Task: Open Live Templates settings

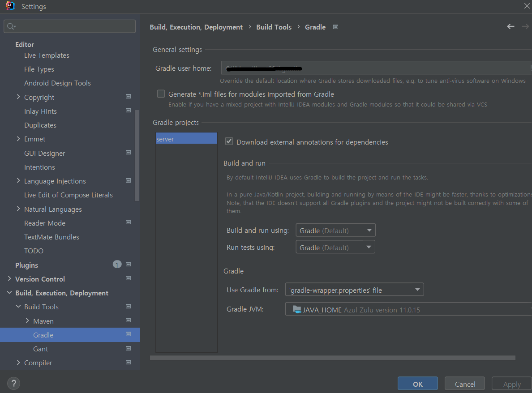Action: click(x=47, y=55)
